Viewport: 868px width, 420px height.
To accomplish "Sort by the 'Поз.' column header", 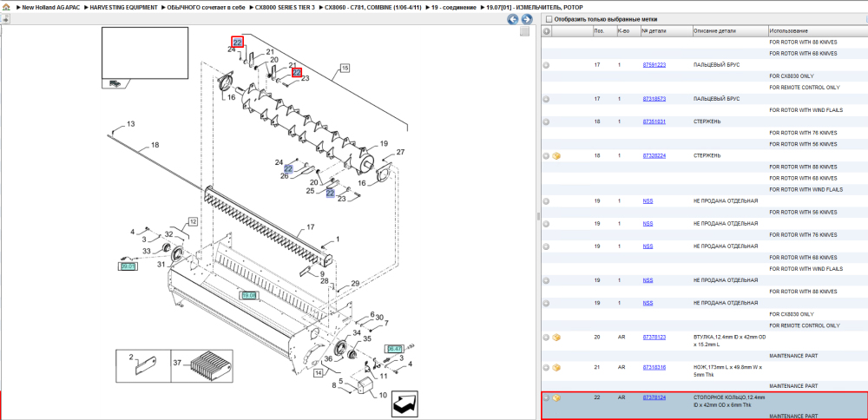I will [604, 31].
